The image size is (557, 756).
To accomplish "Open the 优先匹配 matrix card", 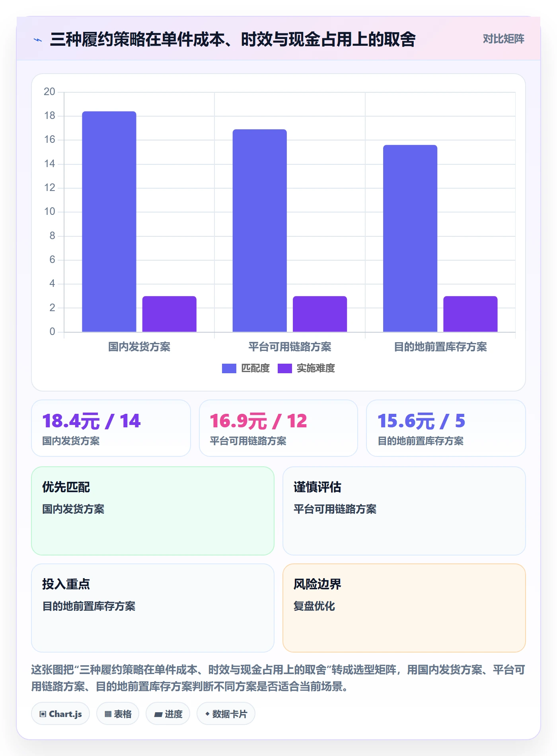I will point(153,511).
